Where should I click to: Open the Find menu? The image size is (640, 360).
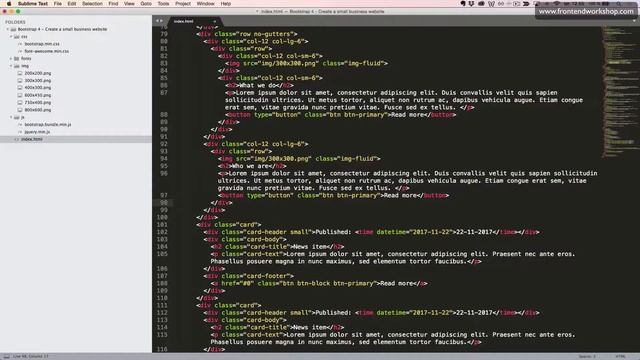point(113,3)
